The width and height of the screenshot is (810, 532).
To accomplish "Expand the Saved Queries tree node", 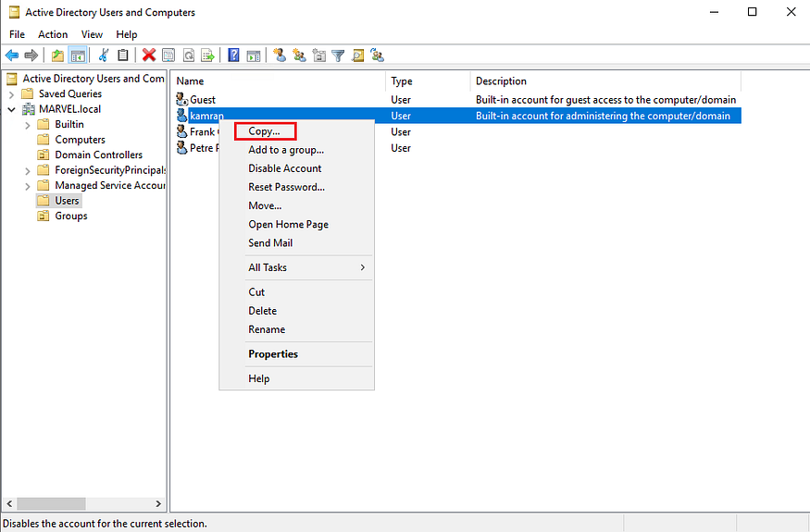I will (x=12, y=93).
